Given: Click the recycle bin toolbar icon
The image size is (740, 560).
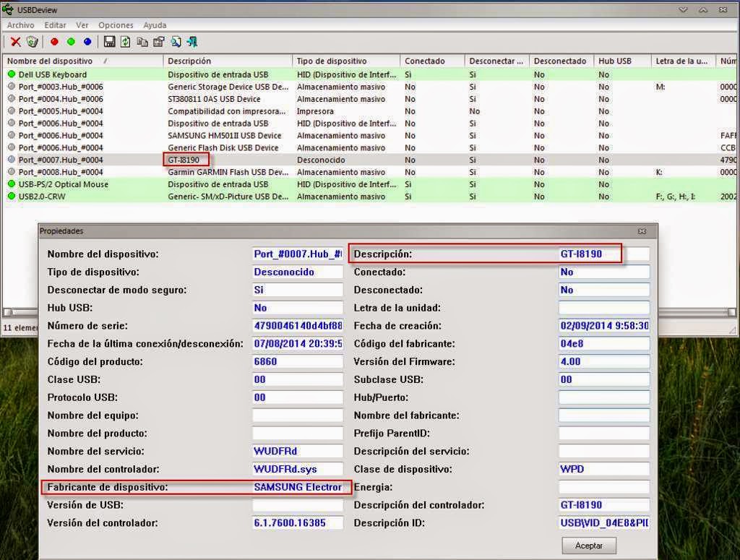Looking at the screenshot, I should coord(32,42).
